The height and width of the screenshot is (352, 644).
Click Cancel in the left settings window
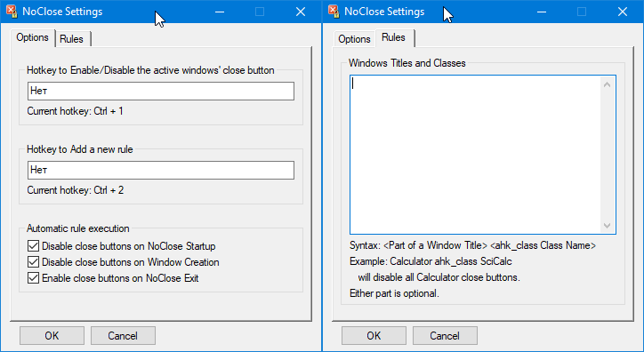click(123, 336)
